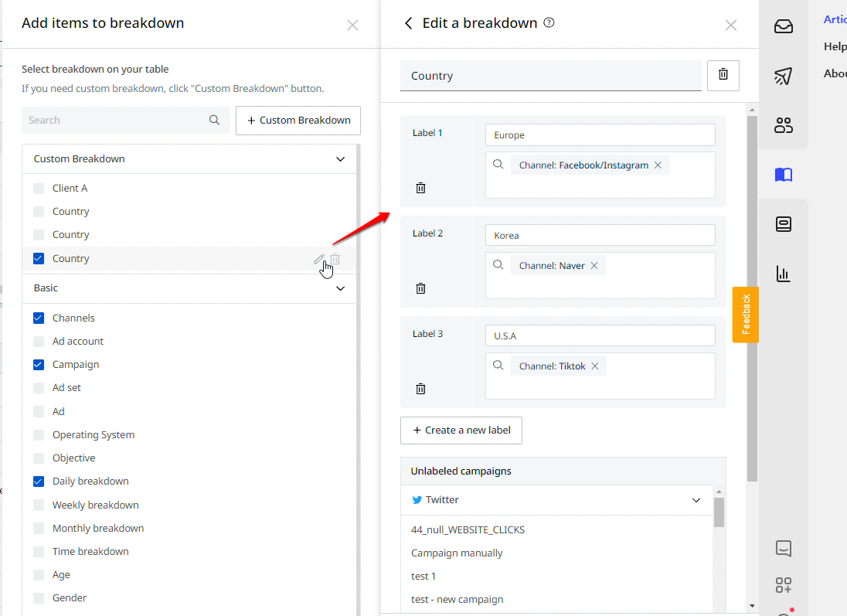
Task: Click the pencil edit icon on the checked Country row
Action: 318,259
